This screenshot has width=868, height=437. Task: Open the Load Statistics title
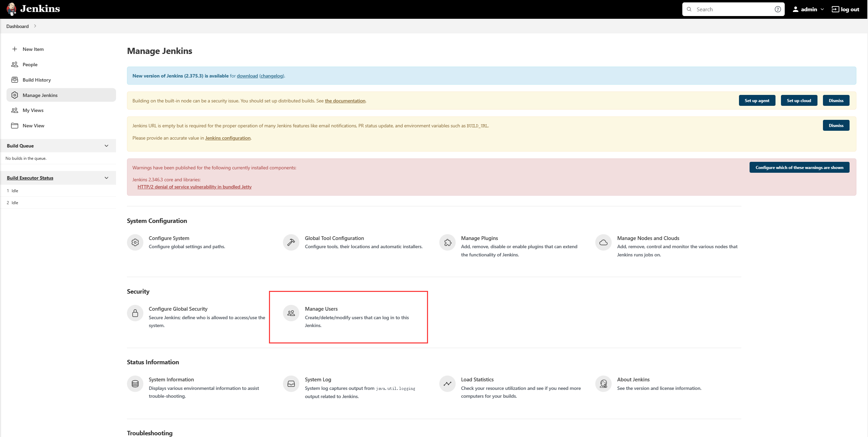click(x=477, y=379)
